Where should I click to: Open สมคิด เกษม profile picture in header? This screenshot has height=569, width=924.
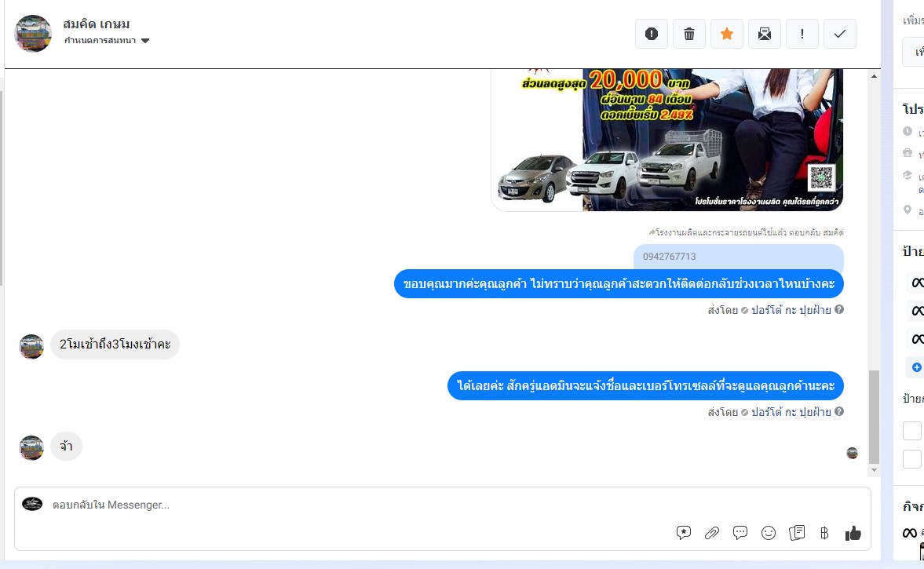tap(33, 34)
